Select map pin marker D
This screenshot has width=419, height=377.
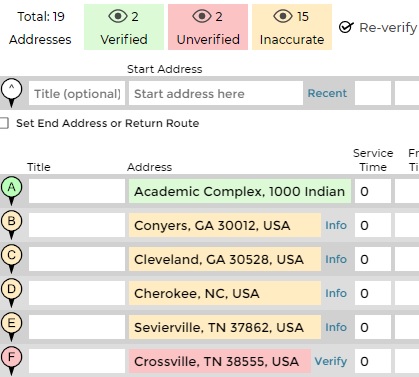coord(11,293)
